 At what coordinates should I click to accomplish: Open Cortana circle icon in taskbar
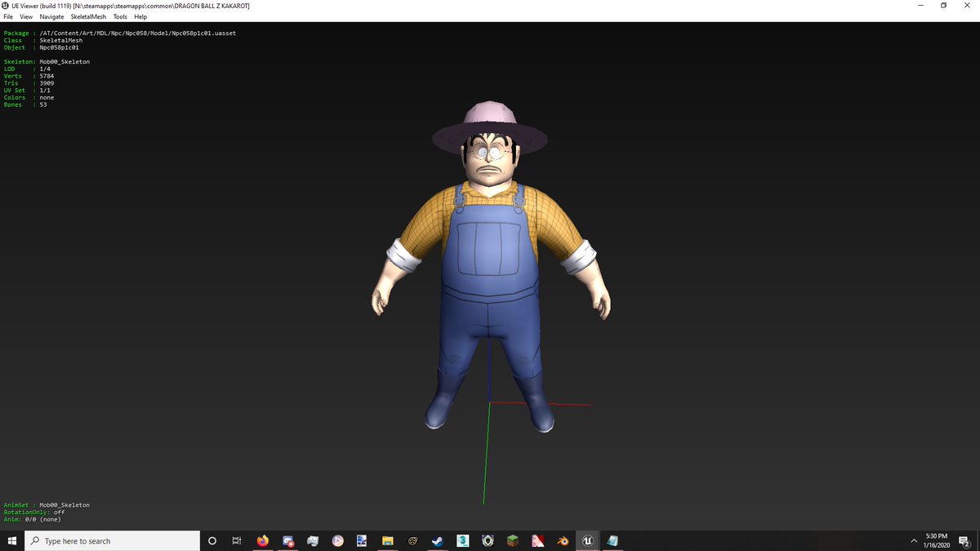tap(212, 540)
